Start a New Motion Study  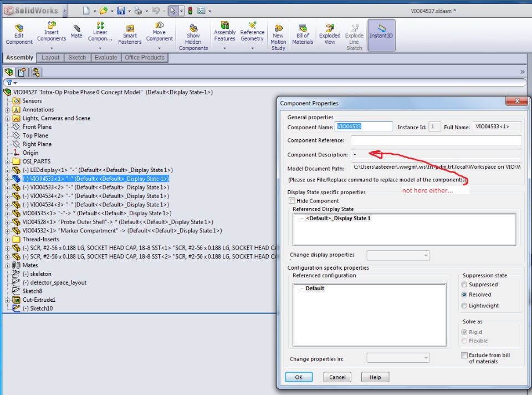pos(278,37)
